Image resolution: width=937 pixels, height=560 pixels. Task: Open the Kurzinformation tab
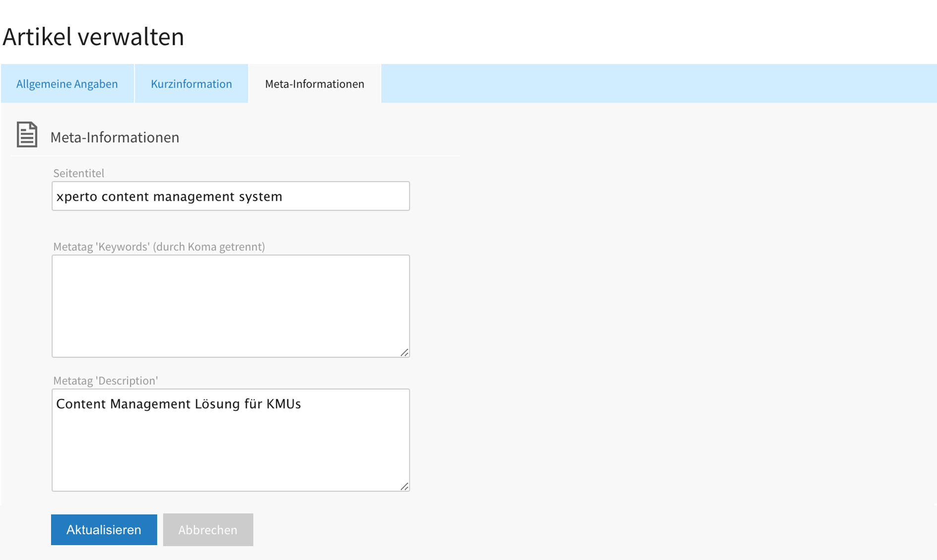191,84
